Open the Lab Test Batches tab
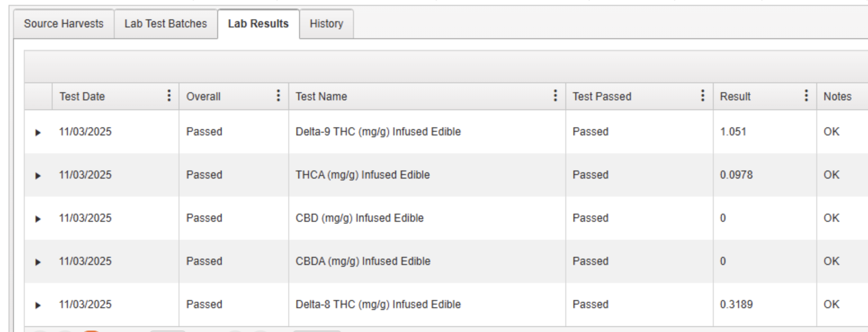The height and width of the screenshot is (332, 868). [x=166, y=24]
